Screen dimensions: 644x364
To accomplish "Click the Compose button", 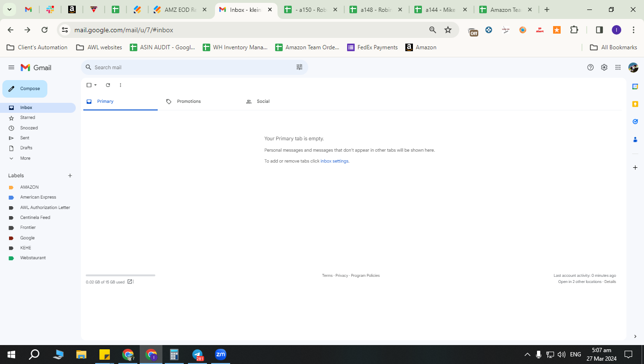I will [25, 89].
